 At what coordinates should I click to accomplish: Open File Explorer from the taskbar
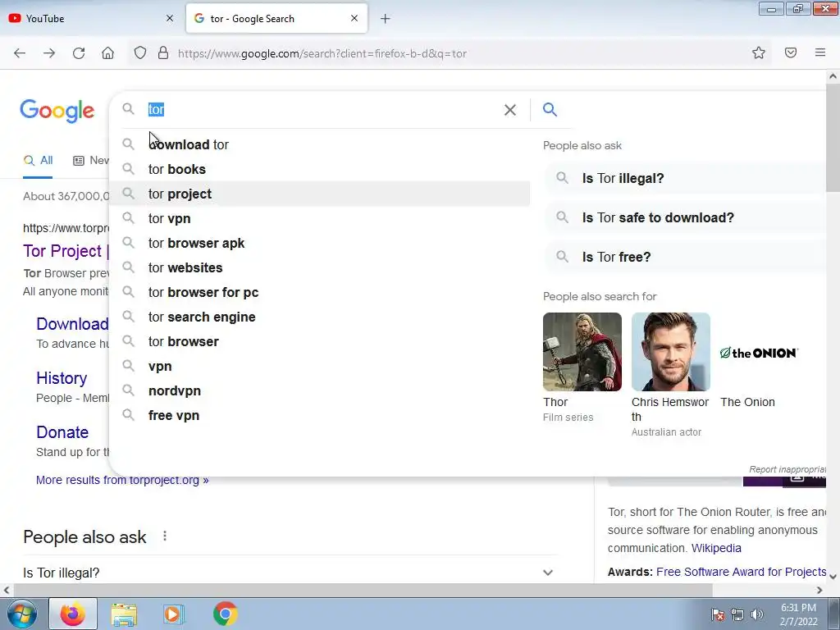[x=124, y=614]
